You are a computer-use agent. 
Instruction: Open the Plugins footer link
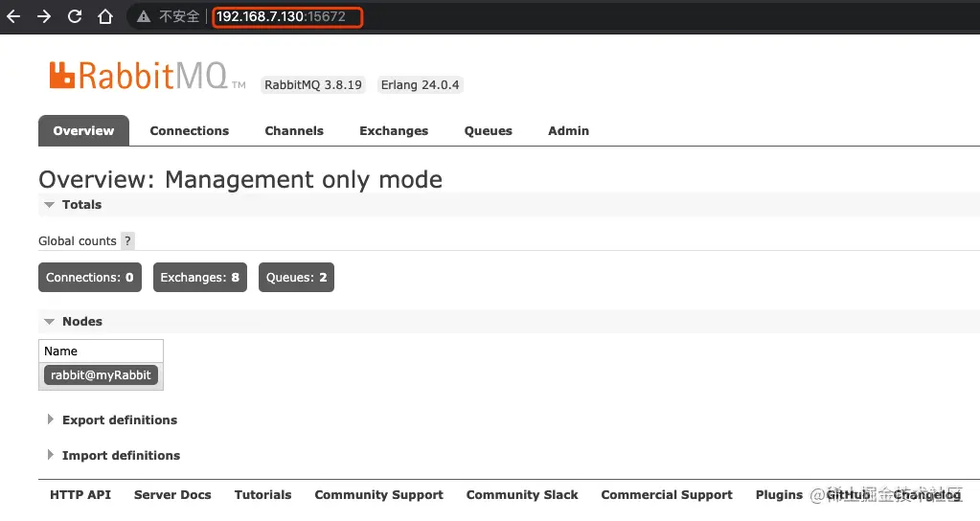[779, 495]
